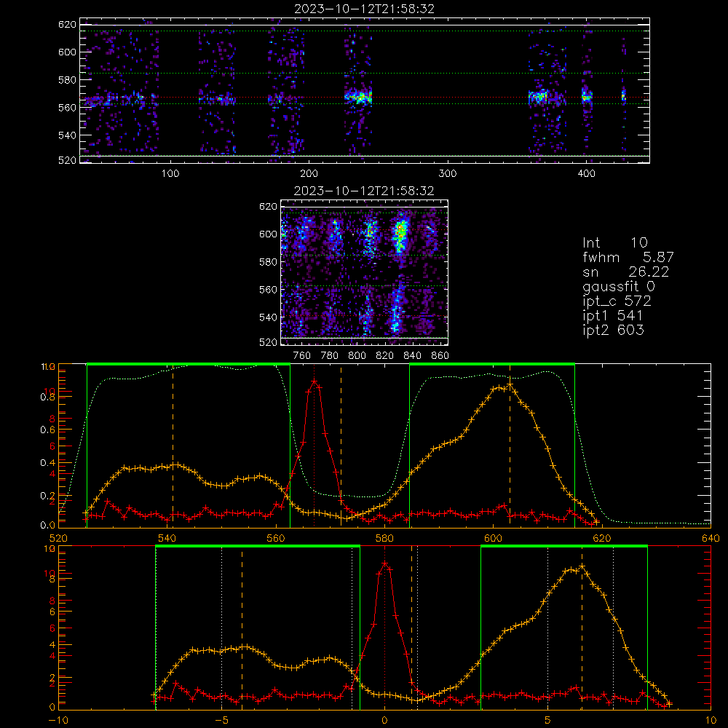728x728 pixels.
Task: Click the '400' x-axis label of top image
Action: [x=586, y=174]
